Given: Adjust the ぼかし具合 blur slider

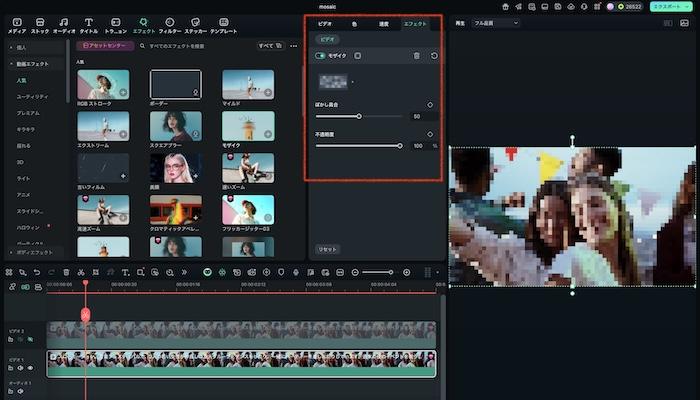Looking at the screenshot, I should [359, 116].
